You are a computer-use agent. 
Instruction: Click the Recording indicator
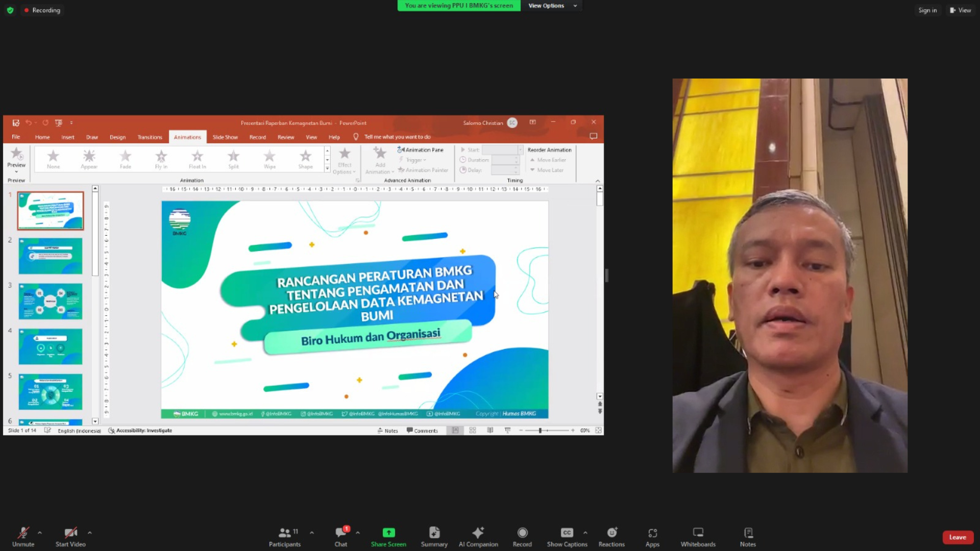point(42,10)
